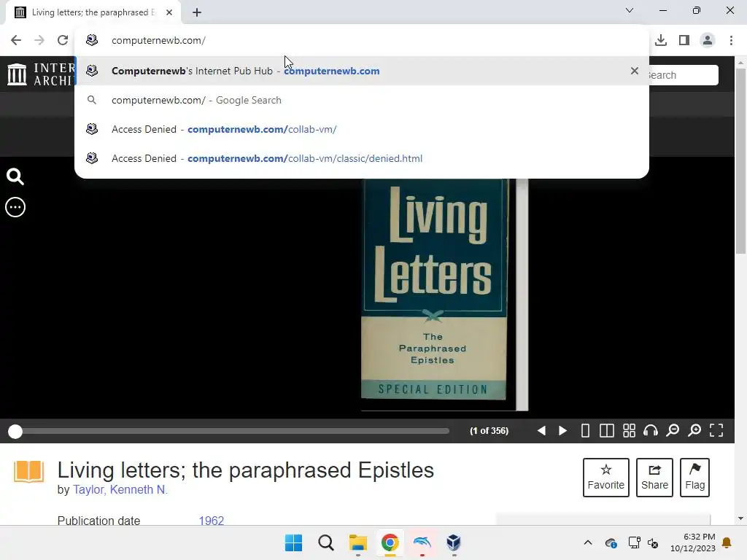Screen dimensions: 747x560
Task: Select the collab-vm/ Access Denied suggestion
Action: [x=362, y=129]
